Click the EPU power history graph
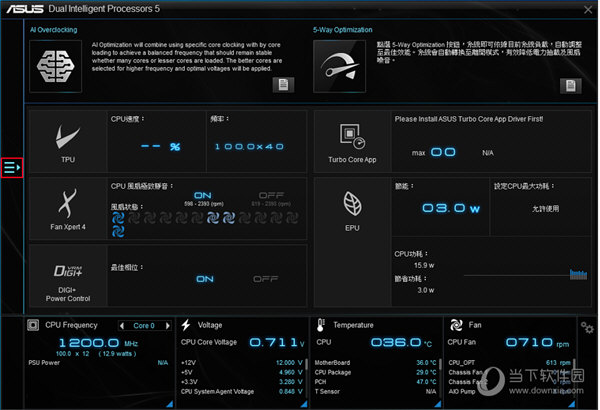This screenshot has height=410, width=600. [x=525, y=274]
